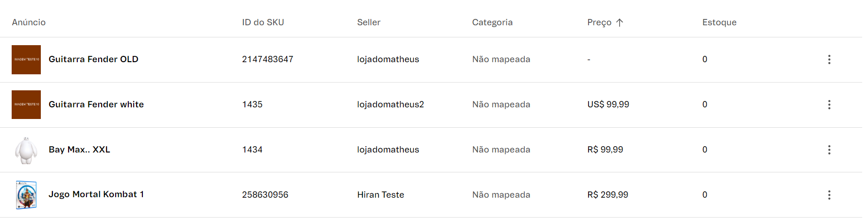Open the Guitarra Fender white listing
This screenshot has width=868, height=220.
tap(96, 104)
